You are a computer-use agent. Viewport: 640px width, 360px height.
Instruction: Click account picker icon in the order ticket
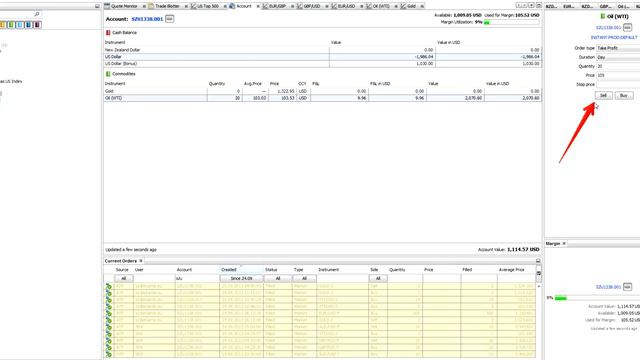tap(627, 27)
